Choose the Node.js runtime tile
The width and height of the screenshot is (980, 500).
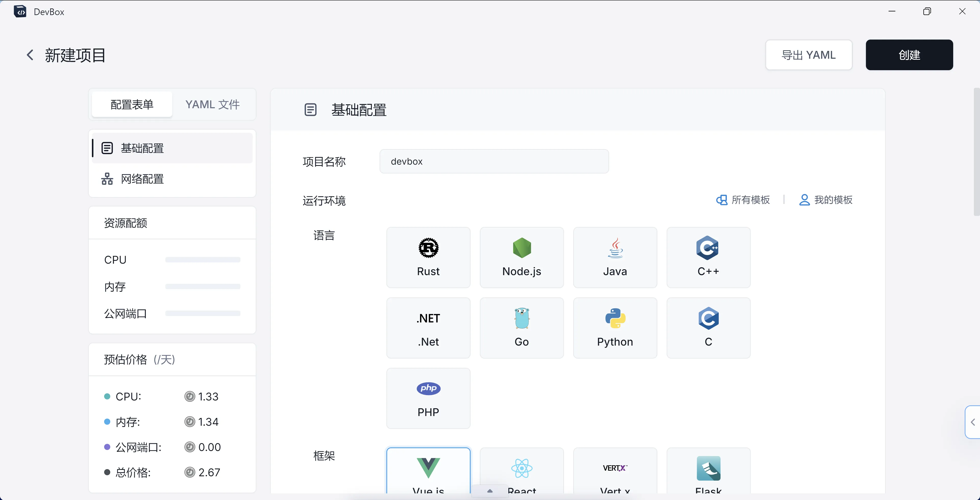click(x=521, y=258)
